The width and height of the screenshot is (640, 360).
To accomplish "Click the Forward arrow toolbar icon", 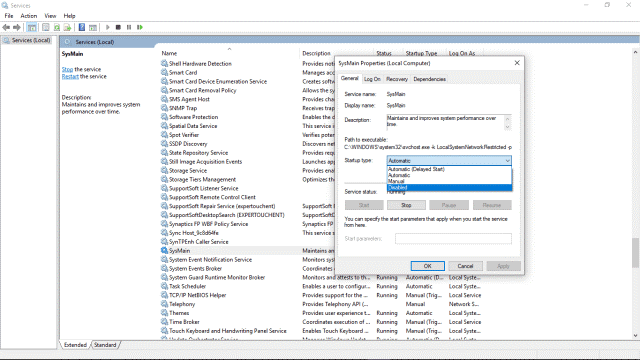I will coord(17,27).
